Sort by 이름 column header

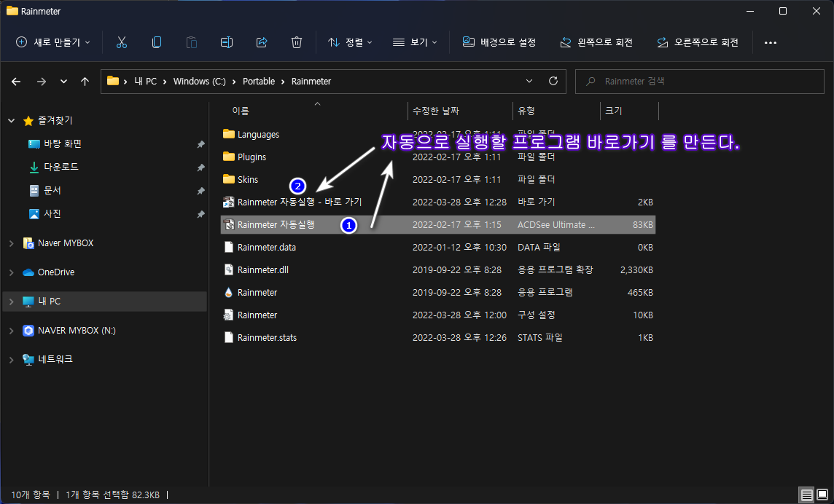click(241, 111)
